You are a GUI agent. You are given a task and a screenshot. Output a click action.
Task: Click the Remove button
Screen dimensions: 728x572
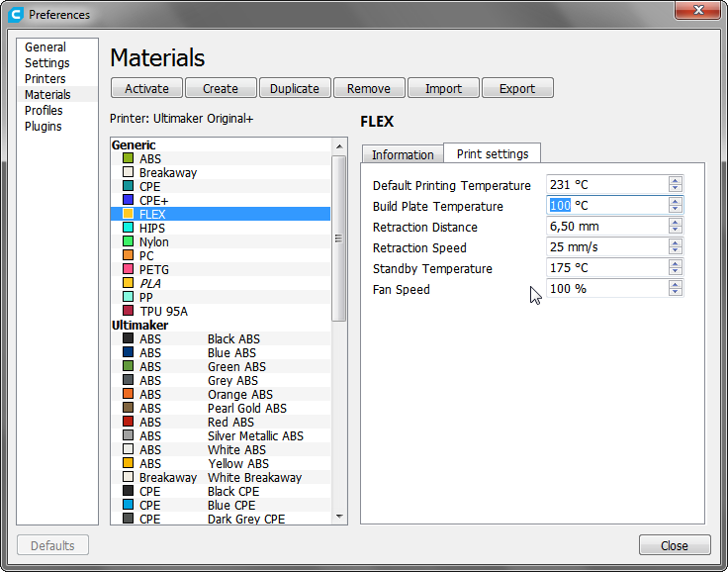(369, 88)
